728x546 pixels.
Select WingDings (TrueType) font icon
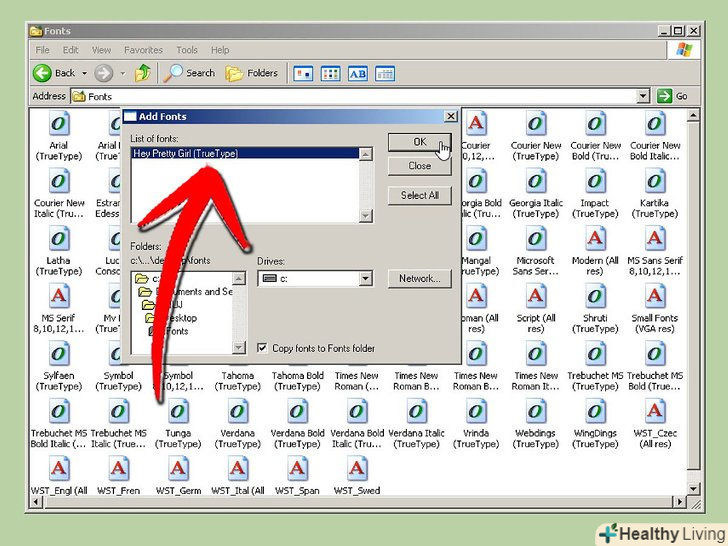pyautogui.click(x=595, y=411)
